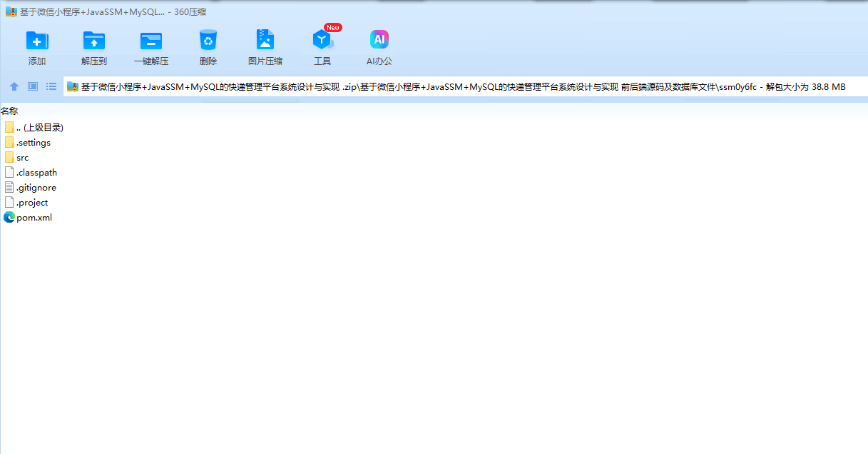Click the pom.xml Edge icon
Viewport: 868px width, 454px height.
click(x=9, y=217)
